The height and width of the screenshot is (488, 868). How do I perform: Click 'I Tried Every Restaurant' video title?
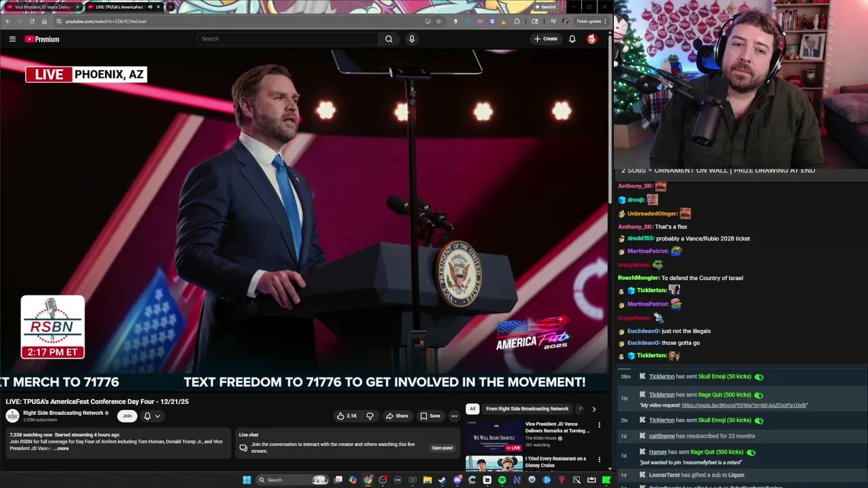tap(555, 462)
